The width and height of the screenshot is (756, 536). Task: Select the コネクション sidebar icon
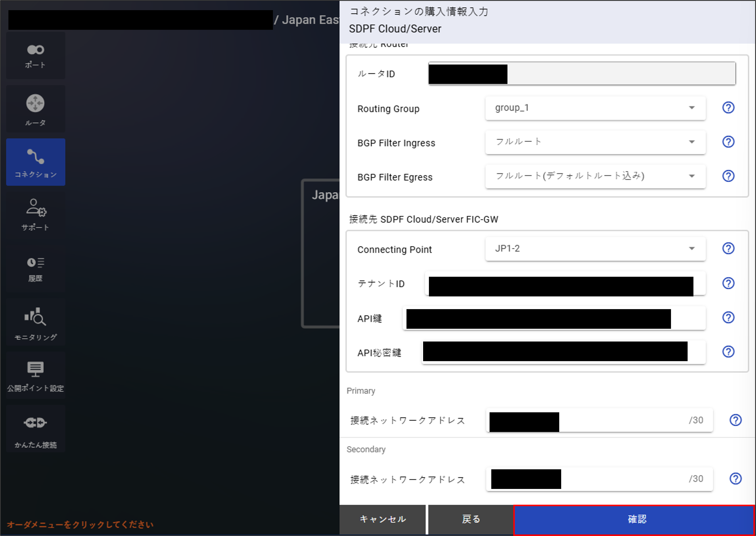(x=36, y=162)
